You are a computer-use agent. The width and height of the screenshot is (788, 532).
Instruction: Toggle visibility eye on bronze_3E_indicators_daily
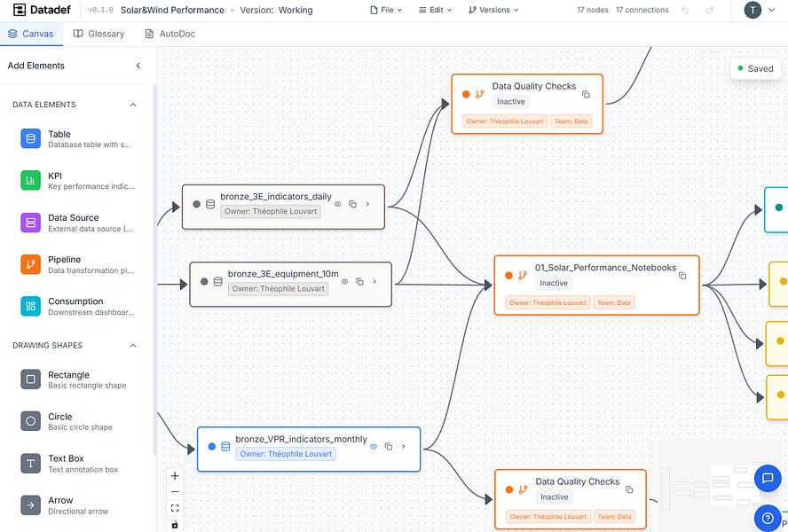point(337,204)
